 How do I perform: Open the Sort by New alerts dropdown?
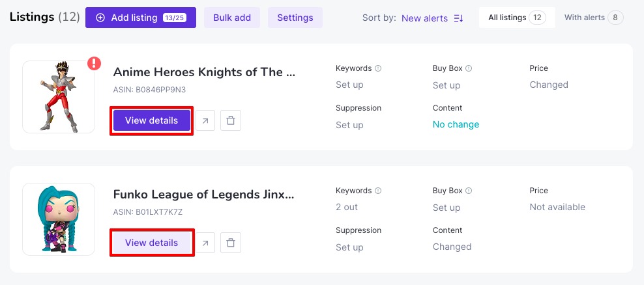pyautogui.click(x=425, y=18)
